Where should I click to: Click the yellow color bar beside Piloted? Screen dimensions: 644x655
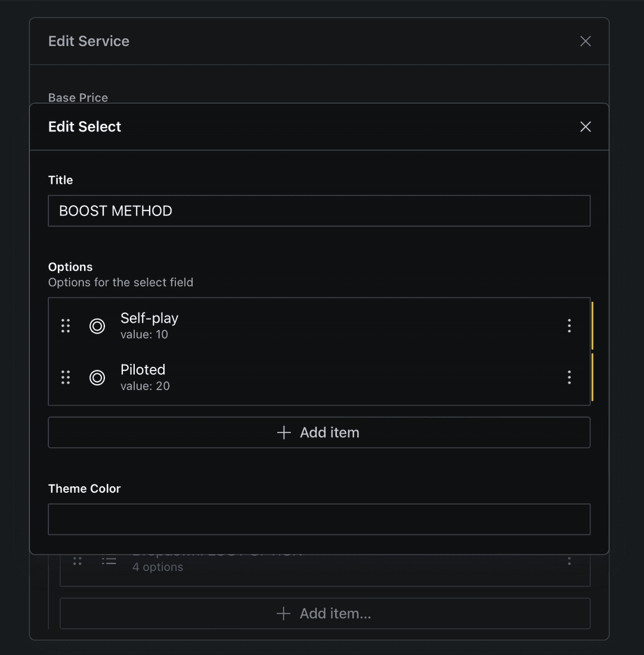(x=592, y=377)
